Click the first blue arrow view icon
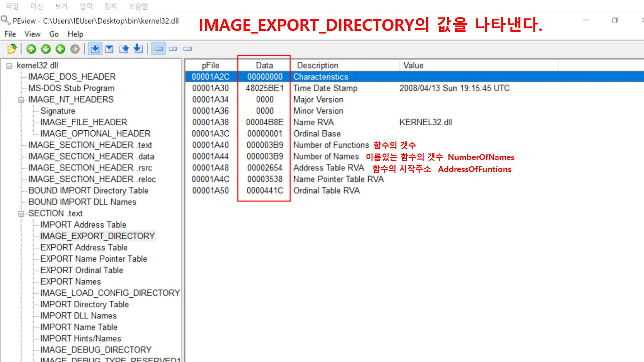The height and width of the screenshot is (362, 644). (95, 49)
